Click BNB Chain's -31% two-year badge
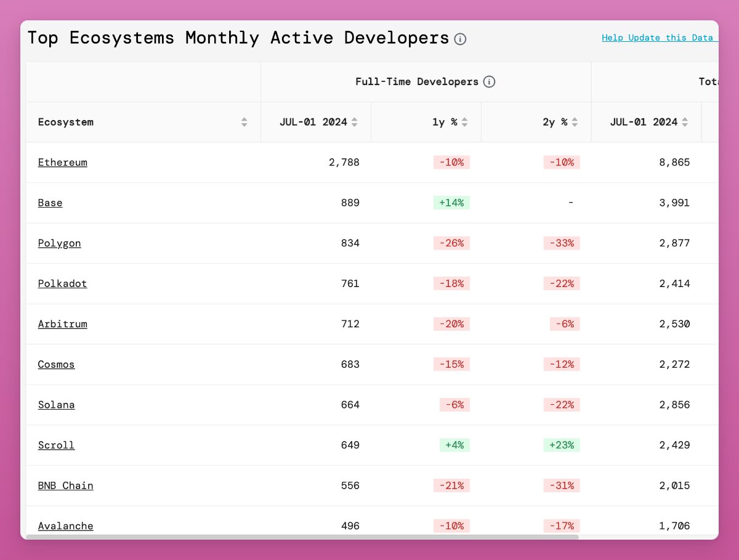The height and width of the screenshot is (560, 739). [x=562, y=485]
